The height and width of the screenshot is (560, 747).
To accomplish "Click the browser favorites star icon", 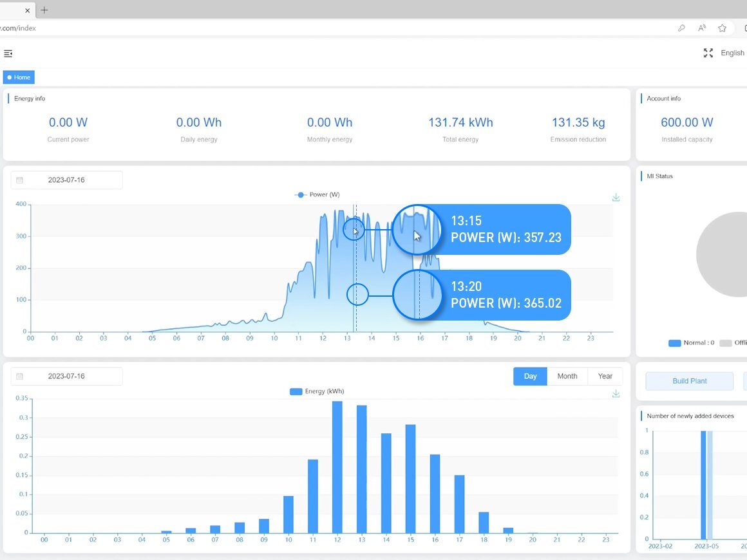I will tap(722, 28).
